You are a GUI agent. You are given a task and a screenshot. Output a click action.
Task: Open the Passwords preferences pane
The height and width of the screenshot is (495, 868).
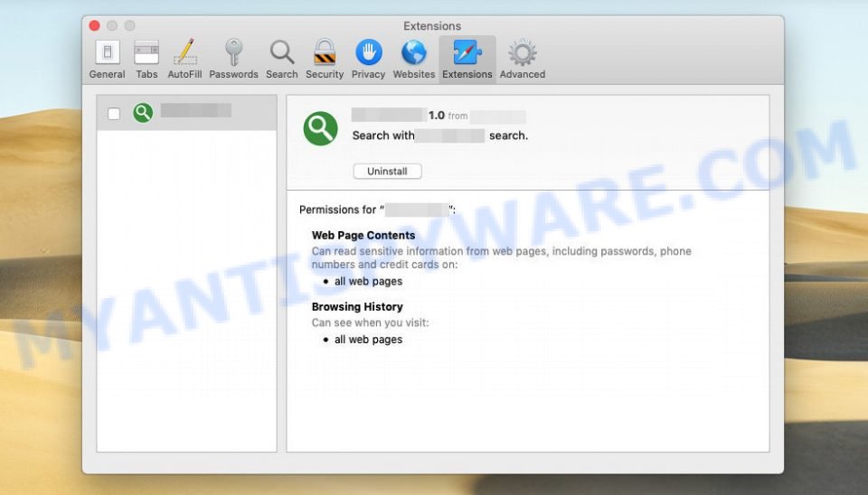(233, 60)
